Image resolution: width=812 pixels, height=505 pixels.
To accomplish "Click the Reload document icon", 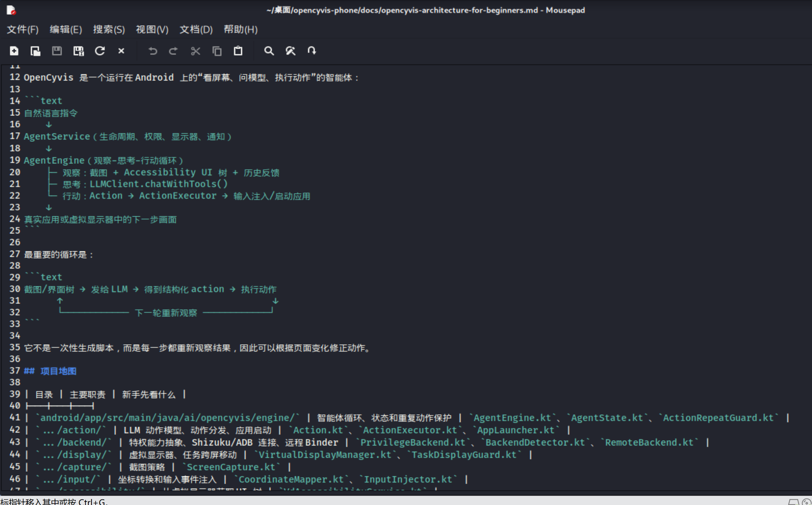I will coord(100,51).
